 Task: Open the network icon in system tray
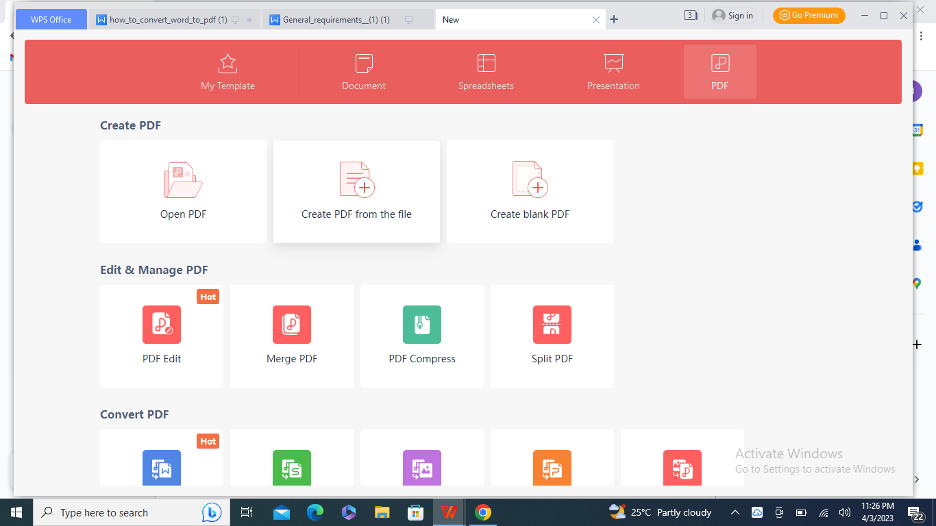823,512
